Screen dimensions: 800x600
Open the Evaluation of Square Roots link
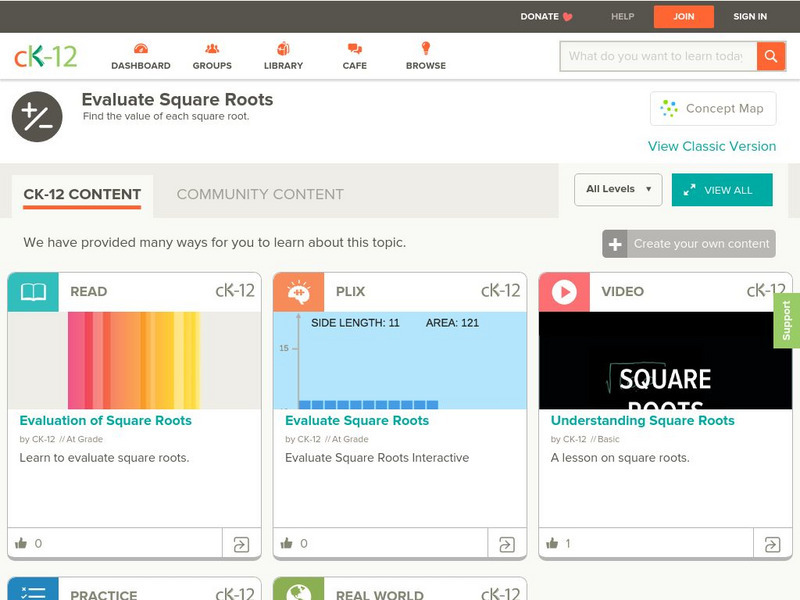pyautogui.click(x=106, y=420)
